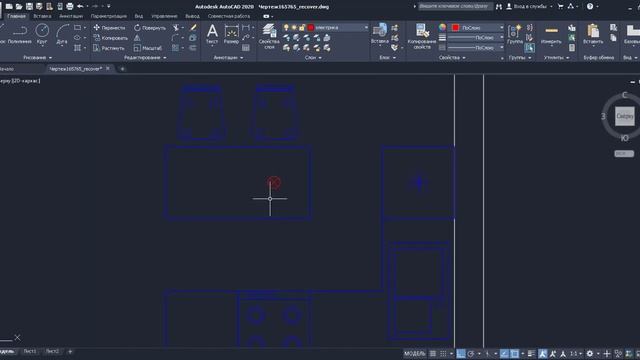
Task: Click the Measure (Измерить) tool
Action: coord(551,33)
